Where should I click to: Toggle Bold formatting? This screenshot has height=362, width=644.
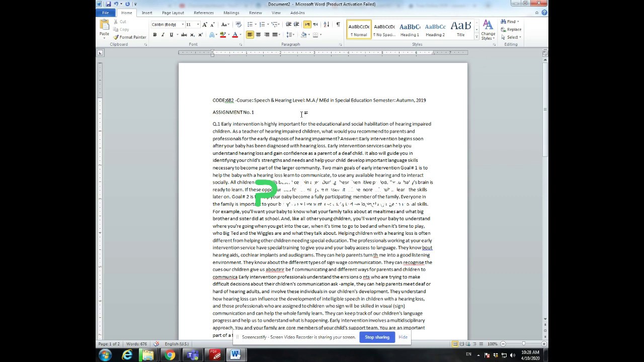pyautogui.click(x=154, y=35)
